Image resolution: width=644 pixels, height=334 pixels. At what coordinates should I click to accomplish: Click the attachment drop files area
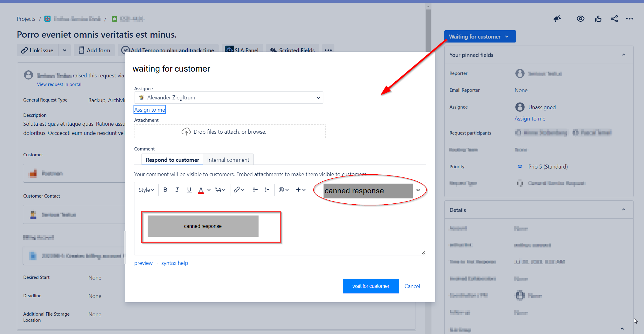point(230,132)
